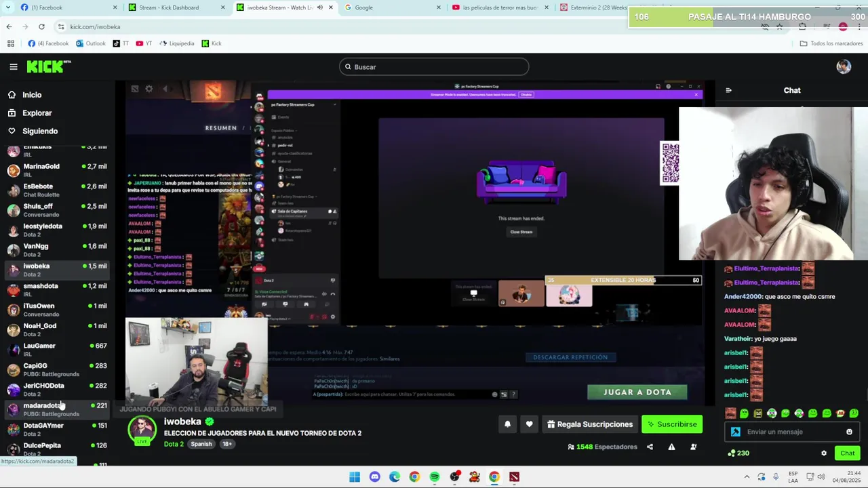868x488 pixels.
Task: Open Liquipedia bookmark
Action: 177,43
